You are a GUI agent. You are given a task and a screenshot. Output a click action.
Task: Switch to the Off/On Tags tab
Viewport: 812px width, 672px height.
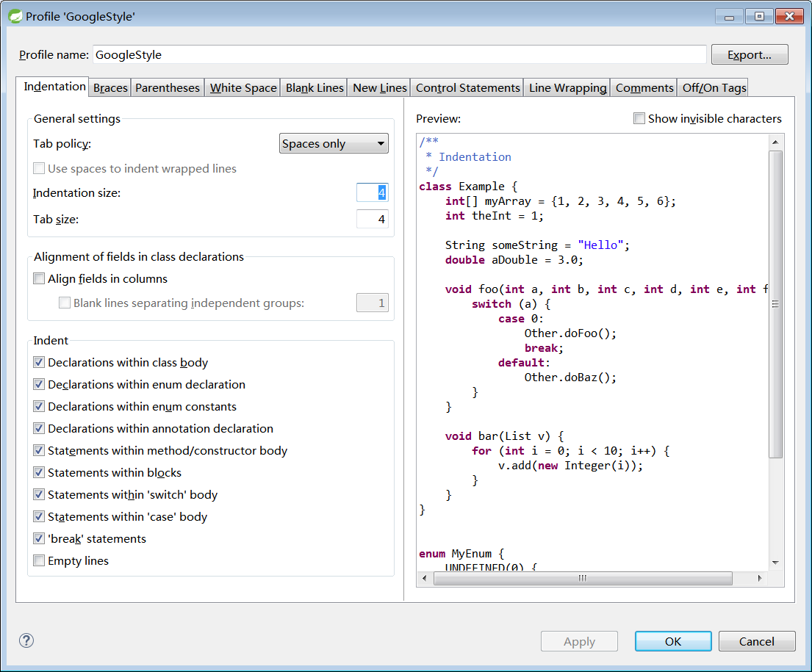coord(714,88)
